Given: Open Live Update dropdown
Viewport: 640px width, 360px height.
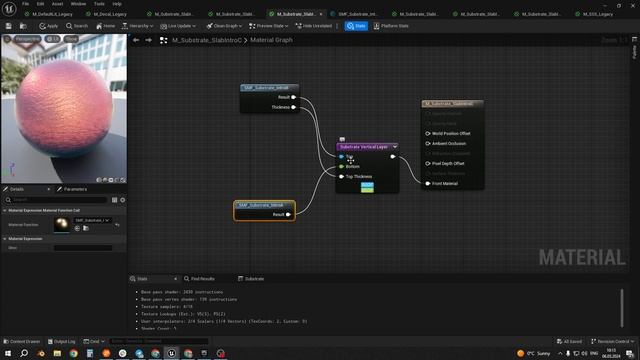Looking at the screenshot, I should tap(178, 26).
